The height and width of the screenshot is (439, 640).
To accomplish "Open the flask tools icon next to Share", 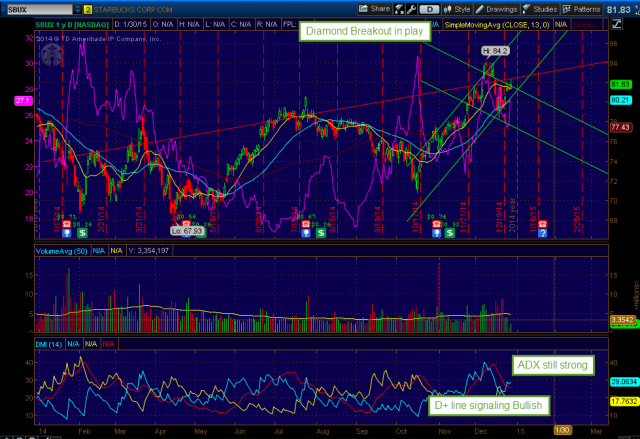I will 399,9.
